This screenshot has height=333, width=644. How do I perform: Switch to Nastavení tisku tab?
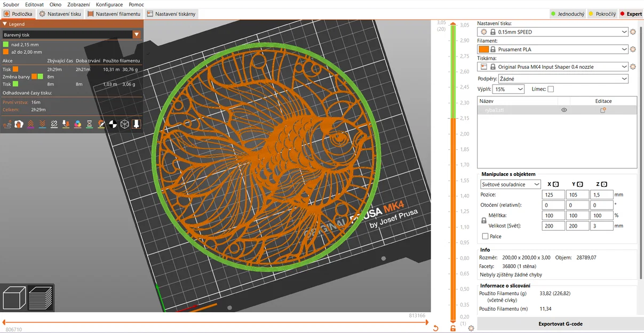click(60, 14)
